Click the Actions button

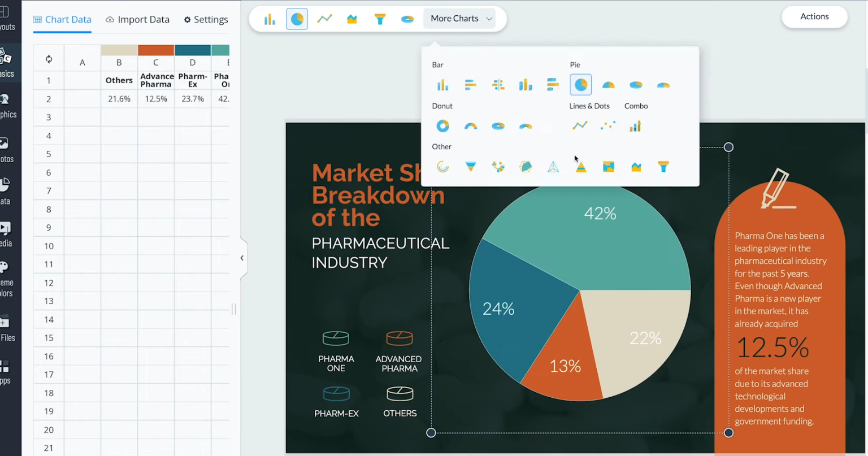[814, 16]
